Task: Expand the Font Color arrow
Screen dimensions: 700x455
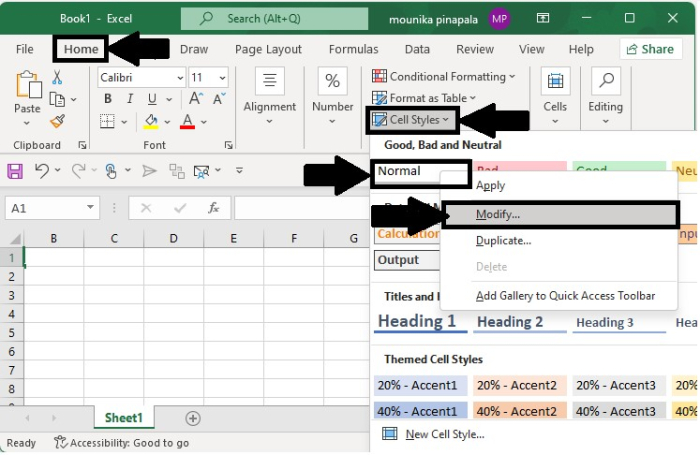Action: click(x=204, y=121)
